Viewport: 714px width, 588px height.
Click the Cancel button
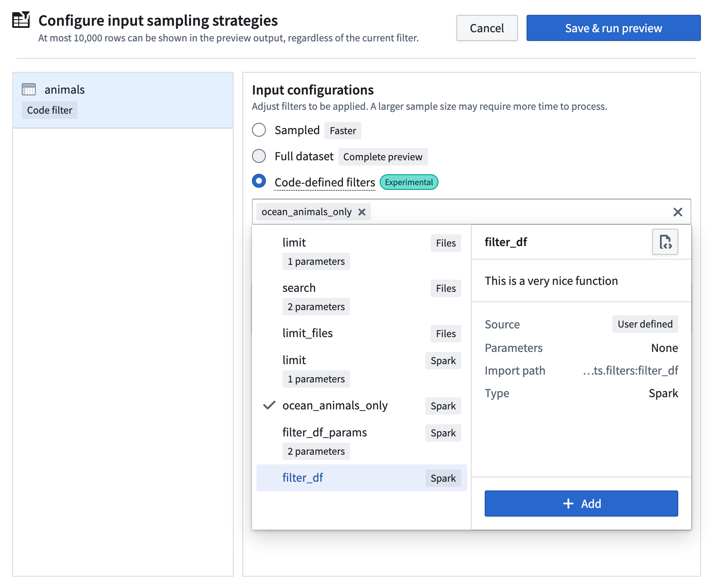(x=486, y=28)
